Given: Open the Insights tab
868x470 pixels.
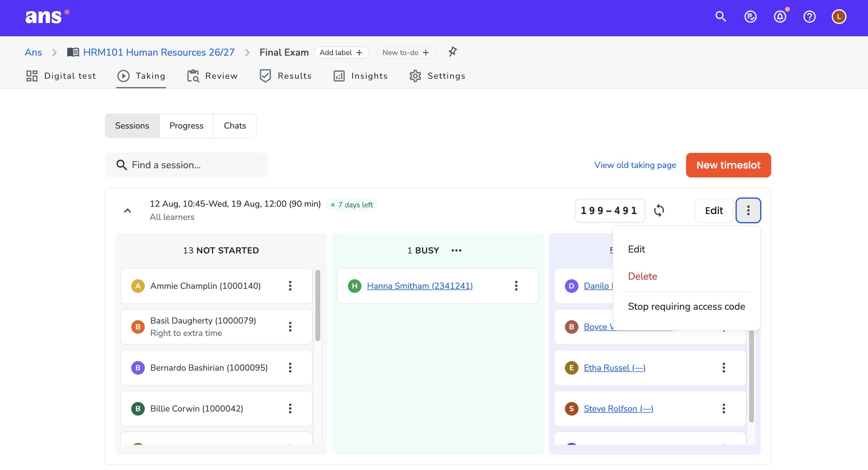Looking at the screenshot, I should (x=360, y=76).
